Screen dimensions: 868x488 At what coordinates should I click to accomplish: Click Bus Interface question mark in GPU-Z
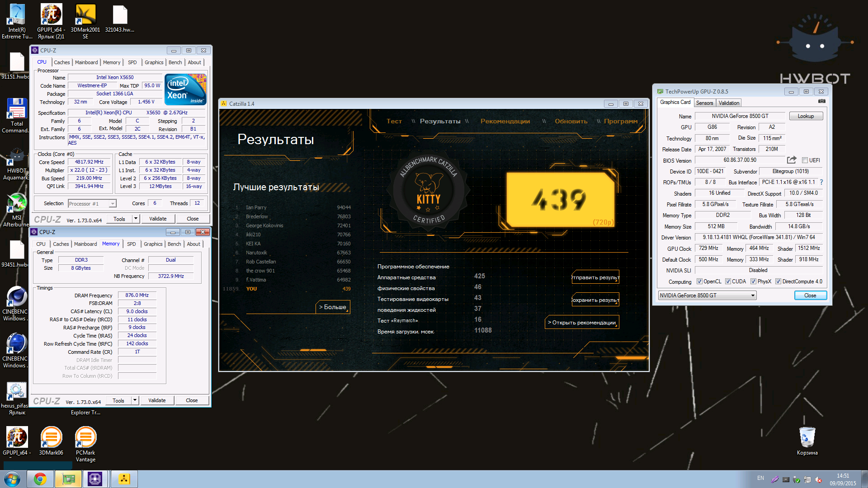(x=821, y=182)
